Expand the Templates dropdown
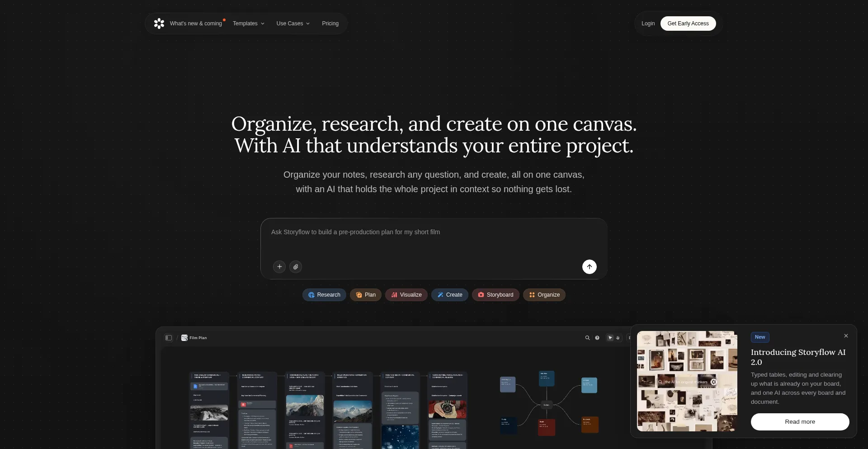Screen dimensions: 868x449 (x=248, y=24)
